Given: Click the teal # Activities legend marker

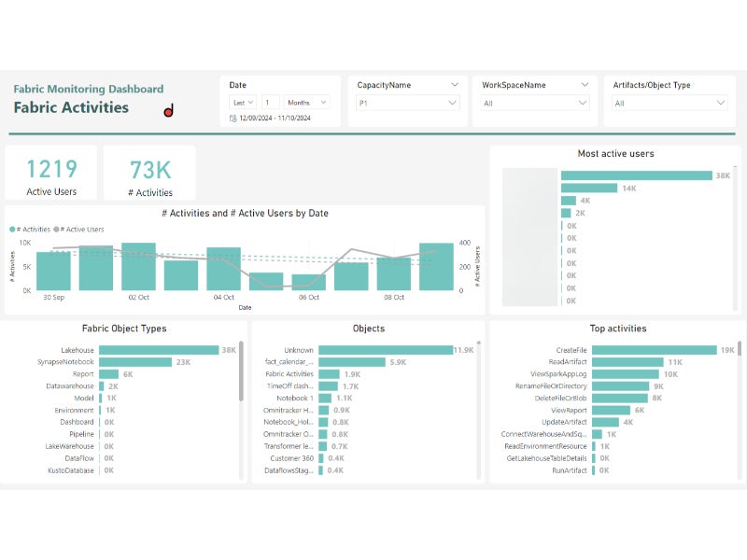Looking at the screenshot, I should point(13,229).
